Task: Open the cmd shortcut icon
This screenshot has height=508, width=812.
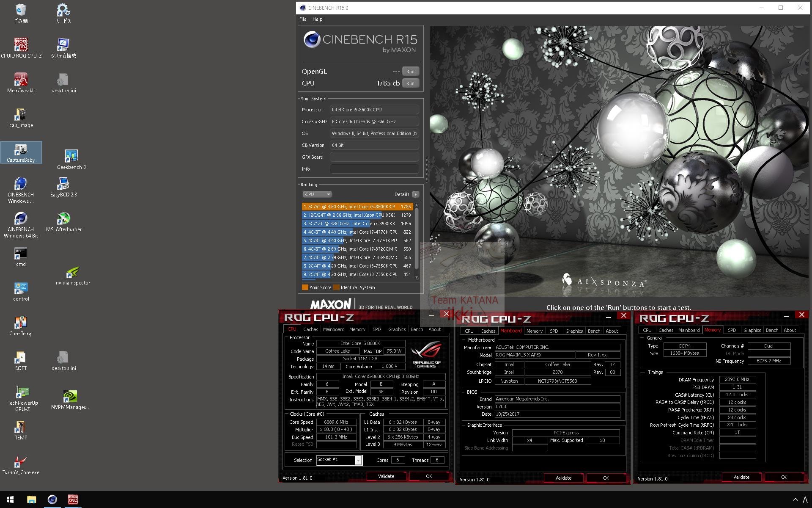Action: tap(21, 257)
